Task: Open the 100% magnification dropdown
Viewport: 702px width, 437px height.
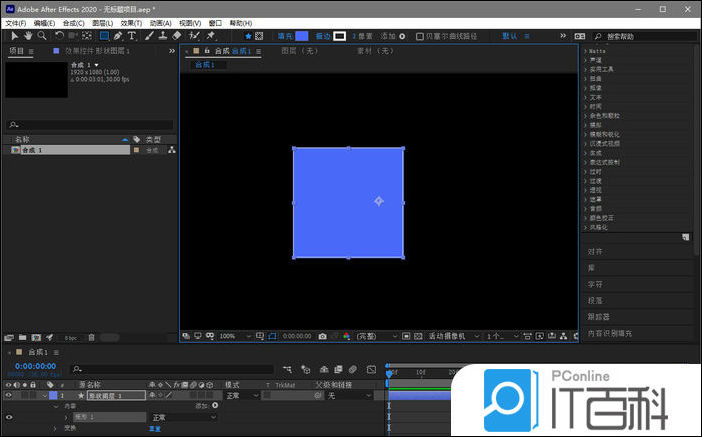Action: tap(231, 336)
